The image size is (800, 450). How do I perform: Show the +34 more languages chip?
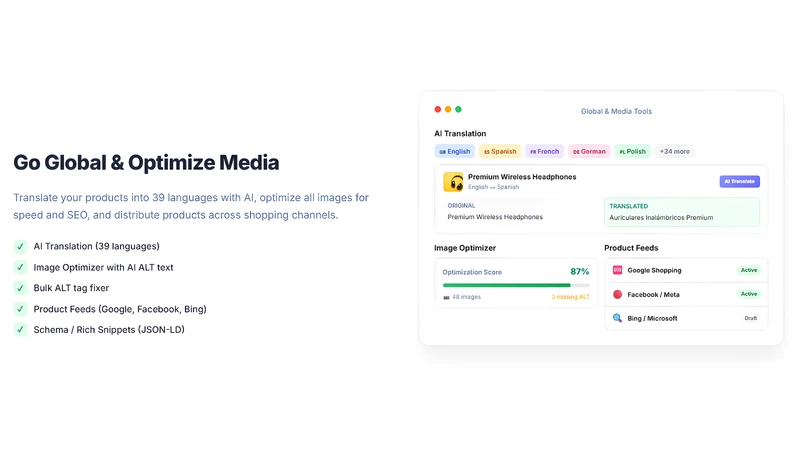674,152
